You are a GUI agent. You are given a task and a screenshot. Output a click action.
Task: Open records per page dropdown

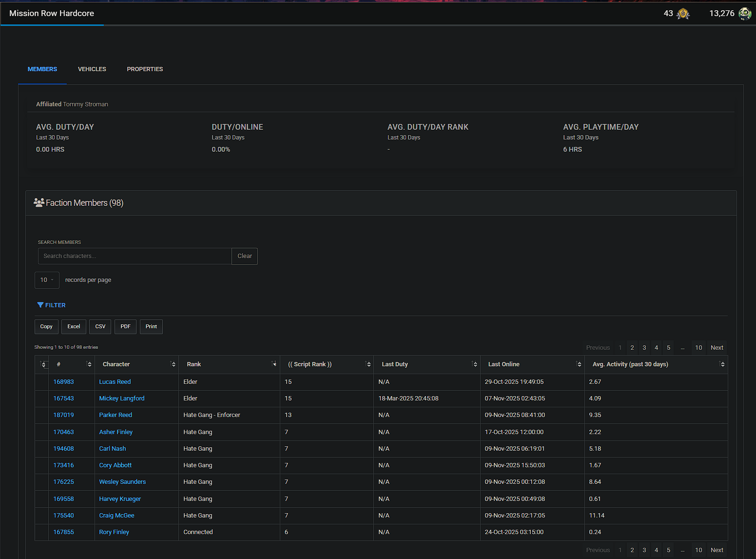[x=47, y=280]
